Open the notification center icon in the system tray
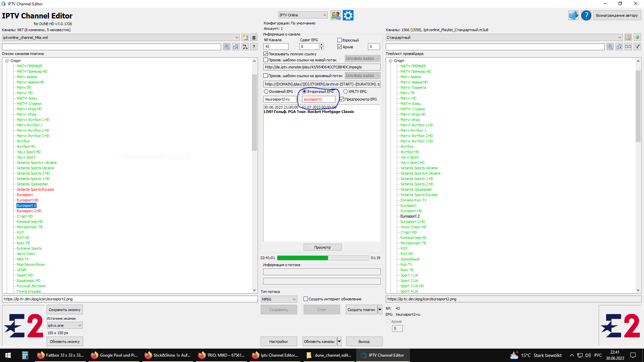This screenshot has width=644, height=362. [x=633, y=355]
